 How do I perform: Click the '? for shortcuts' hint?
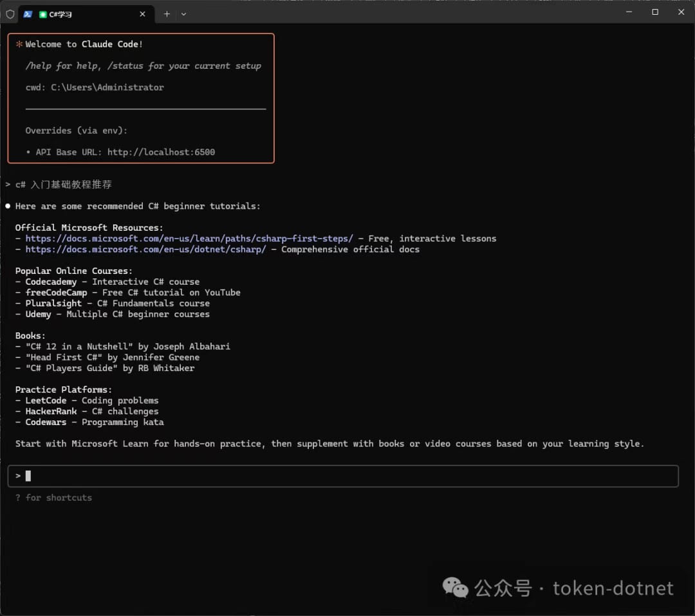(x=53, y=498)
